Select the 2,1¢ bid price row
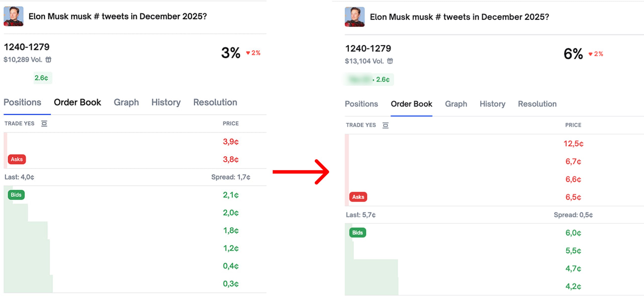This screenshot has width=644, height=296. (231, 195)
